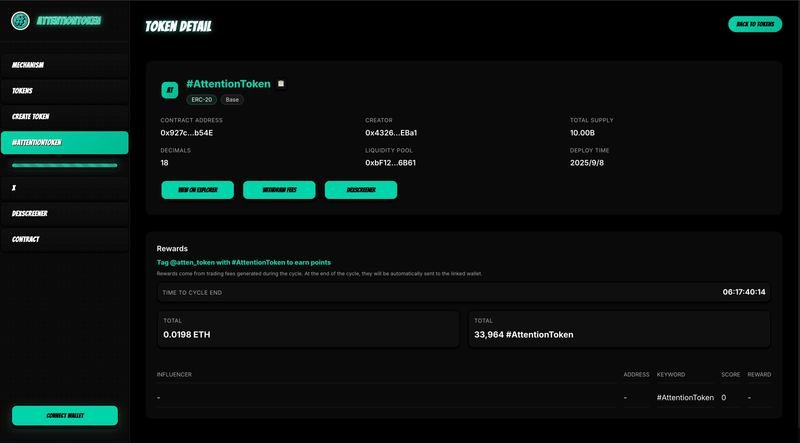Click the deploy time 2025/9/8

587,163
